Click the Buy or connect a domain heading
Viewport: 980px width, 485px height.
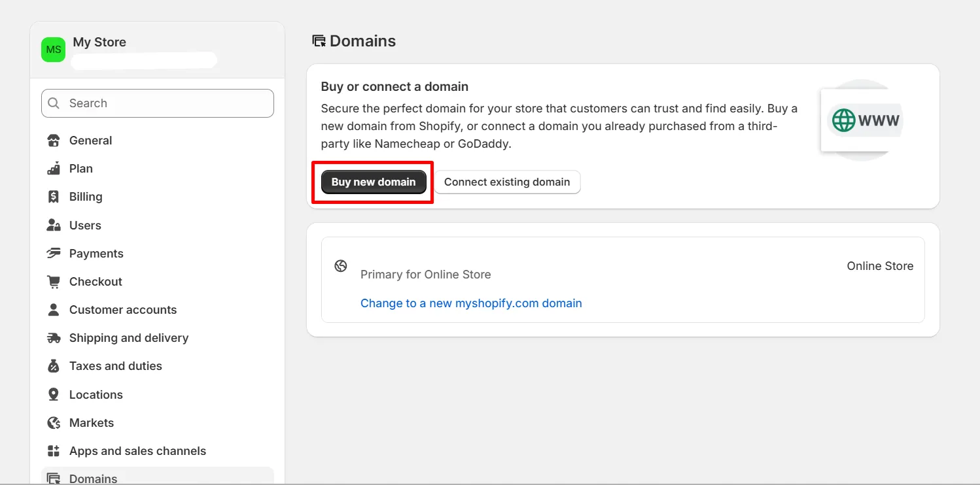click(x=394, y=86)
